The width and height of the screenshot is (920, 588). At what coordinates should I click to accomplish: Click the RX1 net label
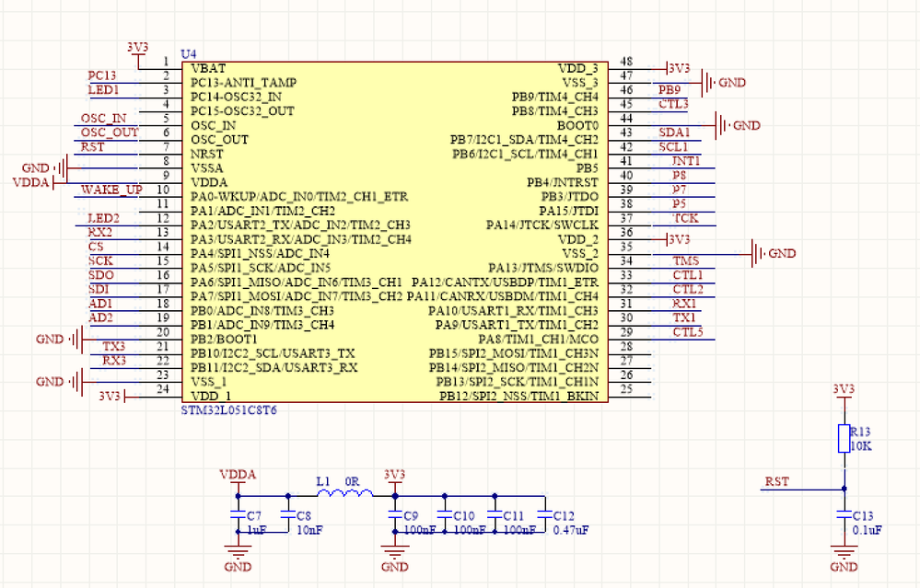685,304
